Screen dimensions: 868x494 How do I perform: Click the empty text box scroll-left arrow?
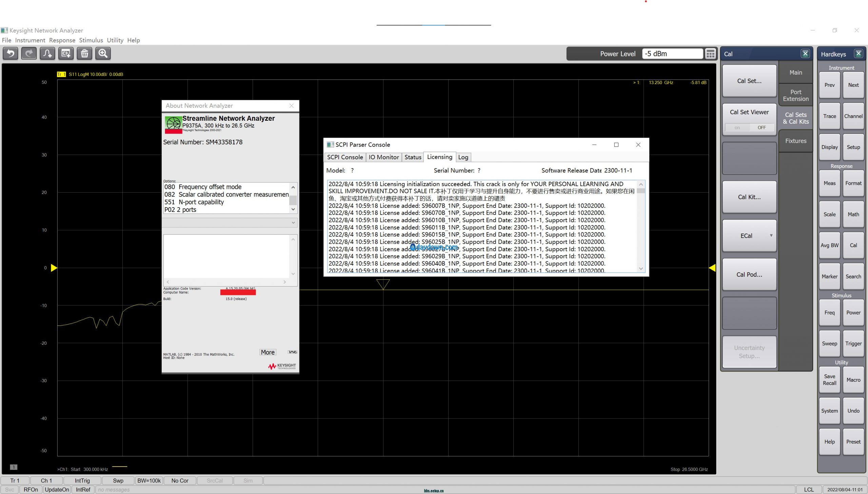click(167, 282)
